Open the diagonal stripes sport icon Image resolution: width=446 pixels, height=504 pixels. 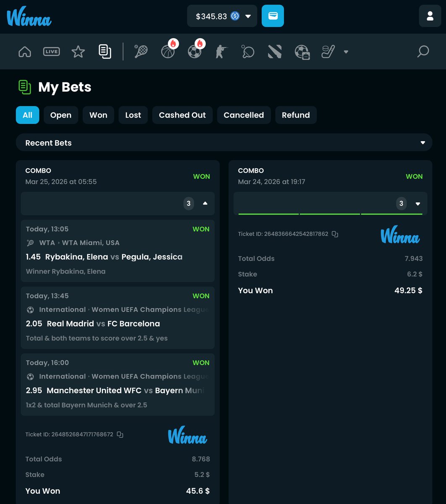click(x=275, y=52)
